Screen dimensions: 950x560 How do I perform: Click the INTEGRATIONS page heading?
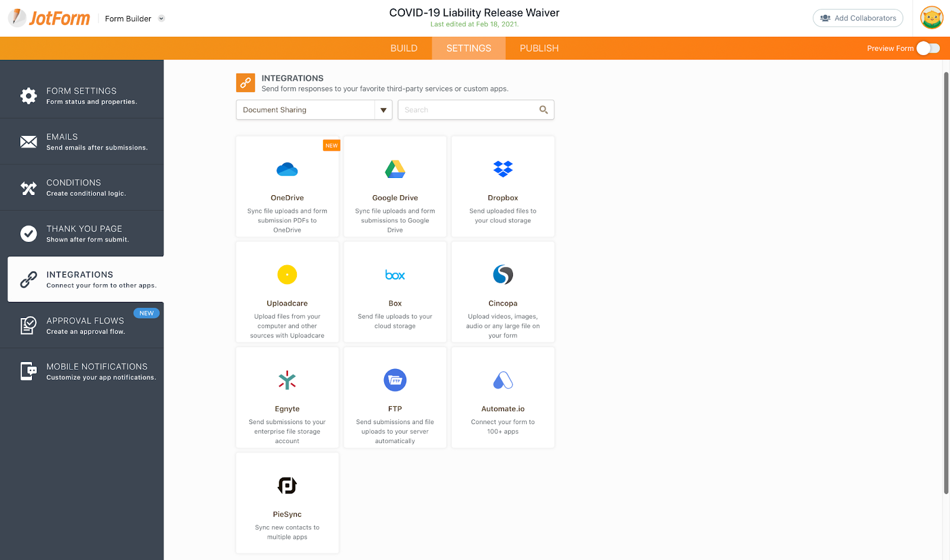coord(293,78)
